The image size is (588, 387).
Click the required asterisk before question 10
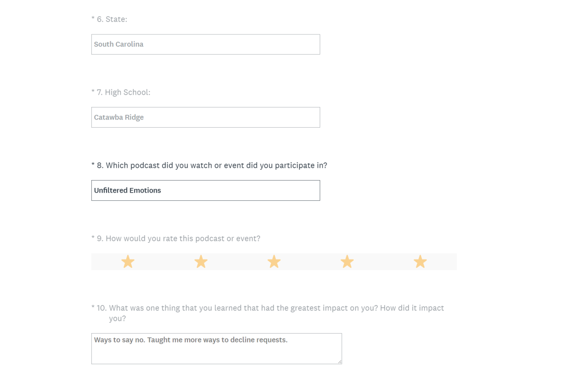[93, 307]
